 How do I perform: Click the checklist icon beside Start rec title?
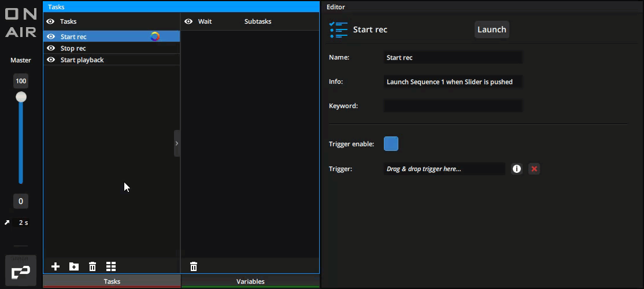(x=338, y=29)
